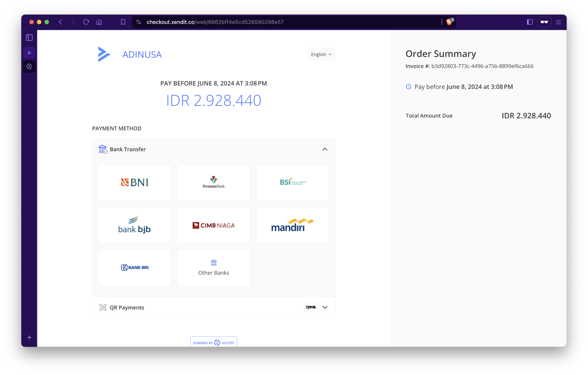The width and height of the screenshot is (588, 375).
Task: Toggle vertical tabs panel icon at top-left
Action: tap(29, 37)
